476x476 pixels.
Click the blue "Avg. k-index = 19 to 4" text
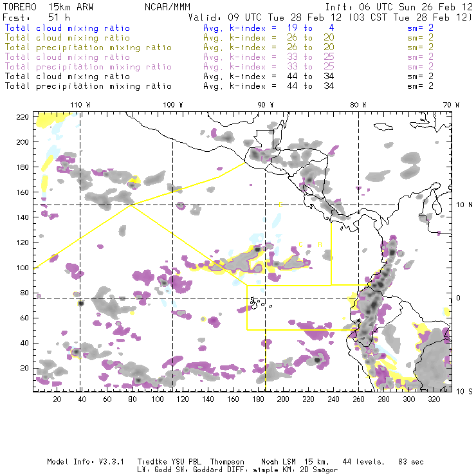pos(269,28)
